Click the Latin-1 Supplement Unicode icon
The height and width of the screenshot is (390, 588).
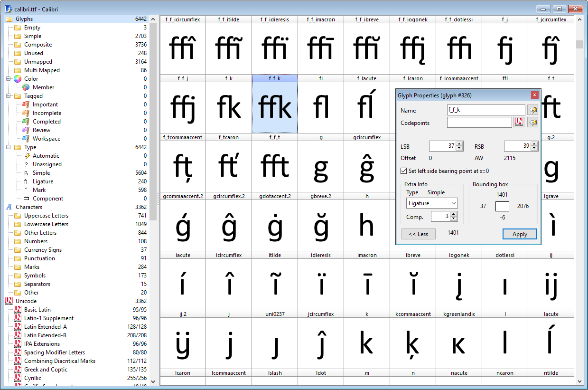click(18, 318)
